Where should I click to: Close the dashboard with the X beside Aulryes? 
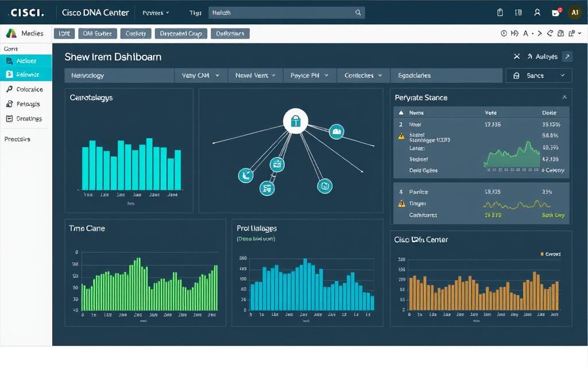pos(517,56)
